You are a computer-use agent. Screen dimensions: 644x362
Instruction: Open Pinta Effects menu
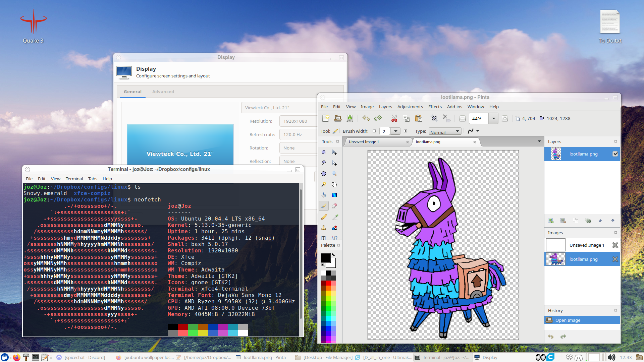coord(435,107)
